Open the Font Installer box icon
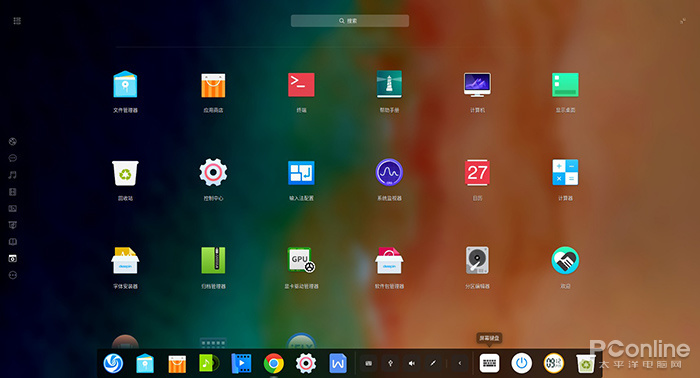 point(125,260)
